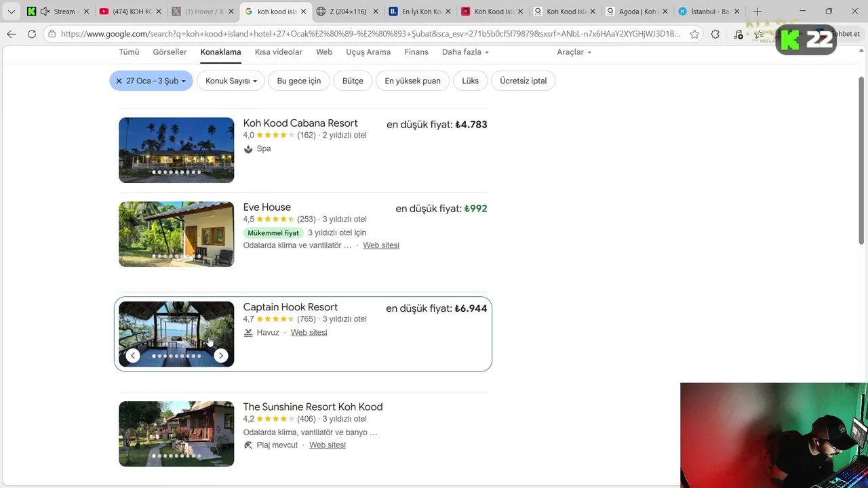Switch to the Agoda Koh tab
Screen dimensions: 868x488
(x=637, y=12)
